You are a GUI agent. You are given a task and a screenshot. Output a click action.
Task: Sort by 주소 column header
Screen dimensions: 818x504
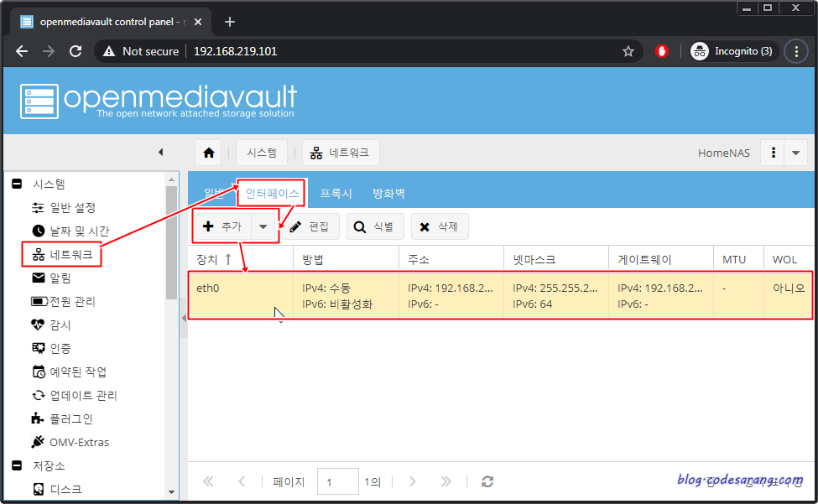(451, 259)
